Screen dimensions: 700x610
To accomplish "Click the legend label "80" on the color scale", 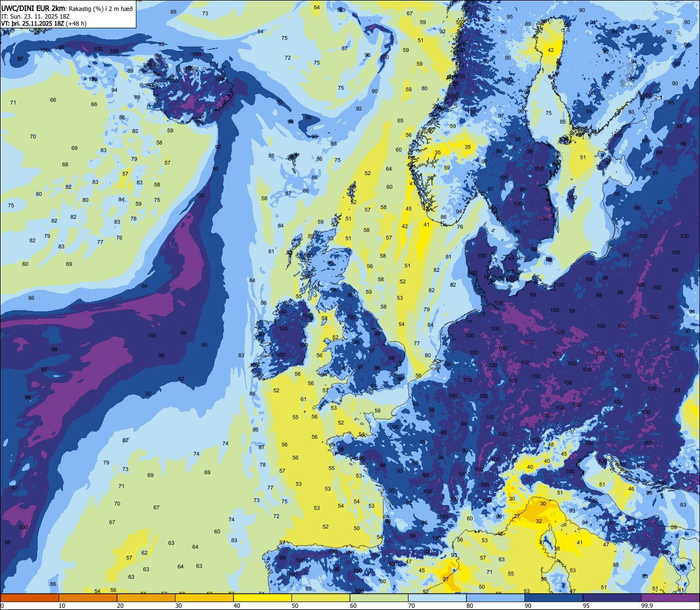I will click(x=470, y=605).
